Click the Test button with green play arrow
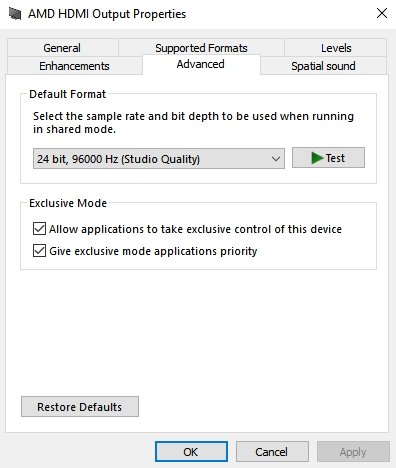Image resolution: width=396 pixels, height=468 pixels. 328,158
